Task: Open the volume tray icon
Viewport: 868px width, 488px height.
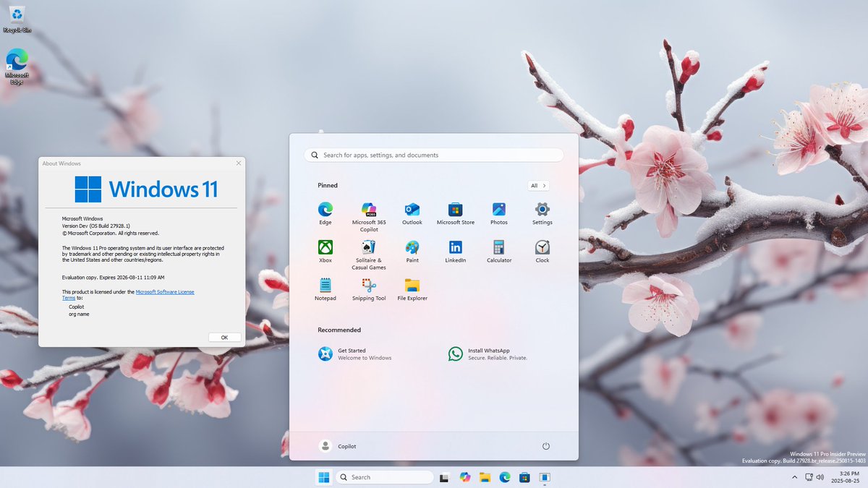Action: click(x=820, y=477)
